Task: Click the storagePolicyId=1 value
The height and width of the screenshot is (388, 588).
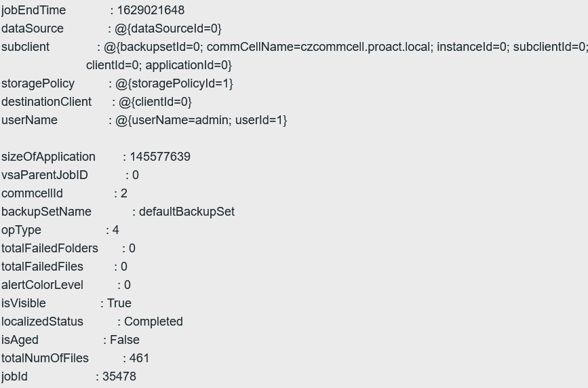Action: (174, 83)
